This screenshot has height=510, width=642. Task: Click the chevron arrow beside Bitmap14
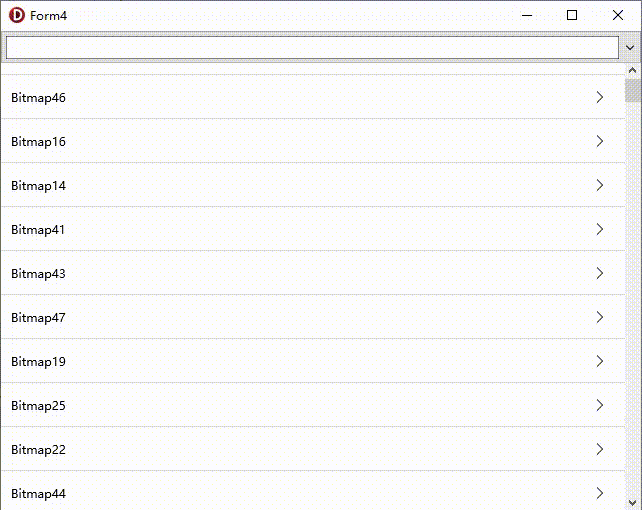600,185
